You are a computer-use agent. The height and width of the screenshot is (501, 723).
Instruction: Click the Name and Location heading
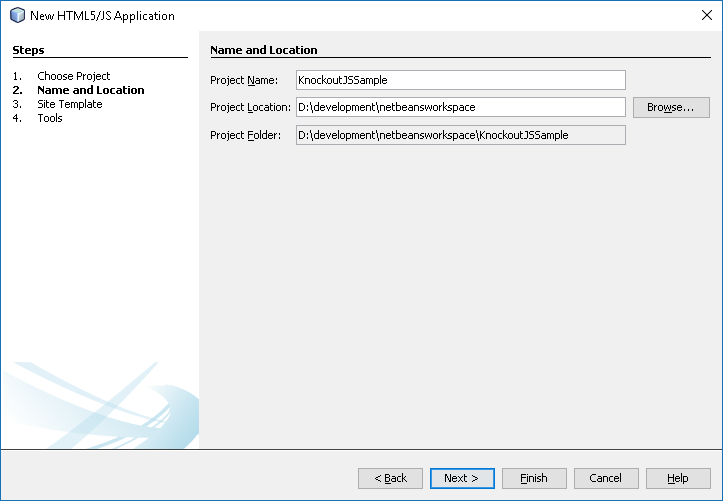pyautogui.click(x=264, y=50)
